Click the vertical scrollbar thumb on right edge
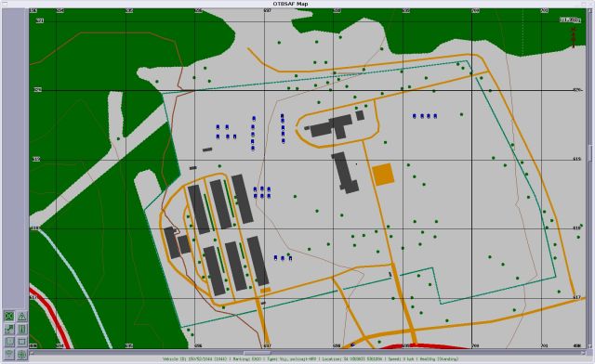 (590, 153)
